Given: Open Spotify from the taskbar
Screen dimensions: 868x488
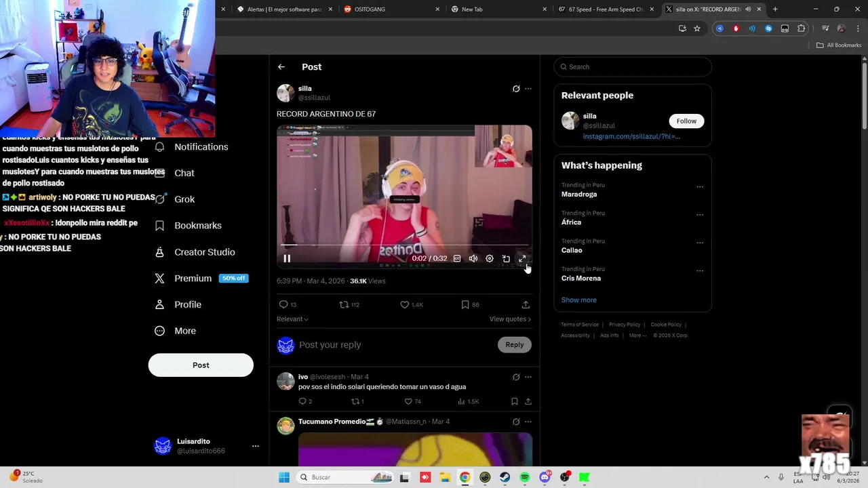Looking at the screenshot, I should 525,477.
